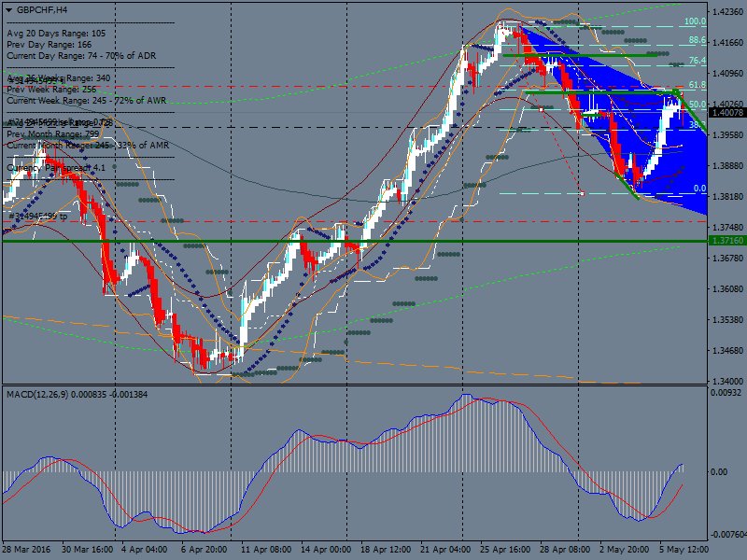This screenshot has height=560, width=747.
Task: Click the 1.36780 price scale value
Action: tap(727, 258)
